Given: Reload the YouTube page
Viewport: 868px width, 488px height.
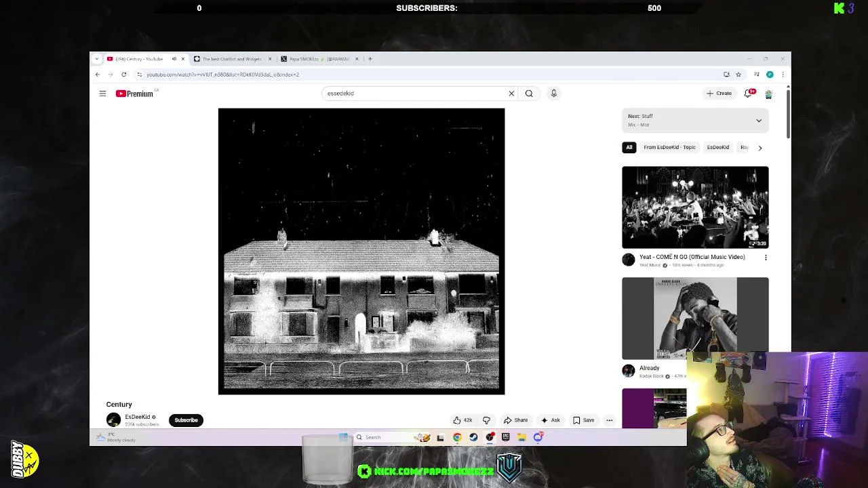Looking at the screenshot, I should (x=123, y=75).
